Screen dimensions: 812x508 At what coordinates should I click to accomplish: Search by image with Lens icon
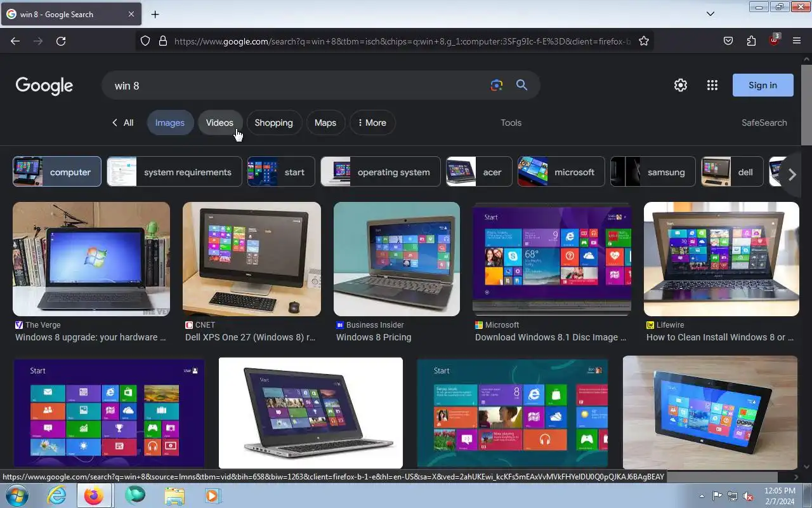click(497, 85)
